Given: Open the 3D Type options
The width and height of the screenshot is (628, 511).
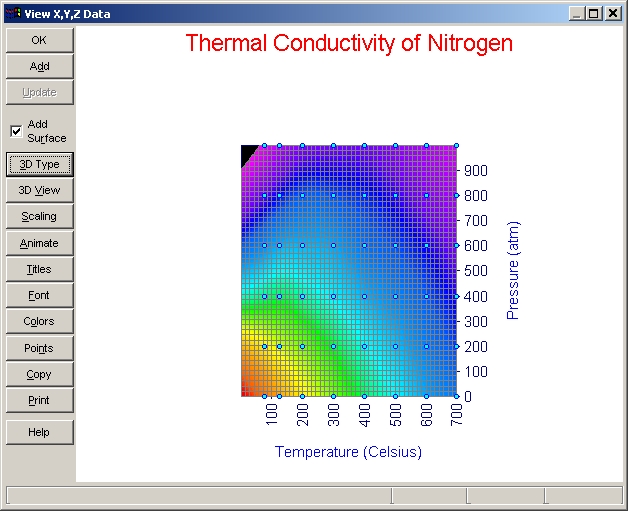Looking at the screenshot, I should (39, 164).
